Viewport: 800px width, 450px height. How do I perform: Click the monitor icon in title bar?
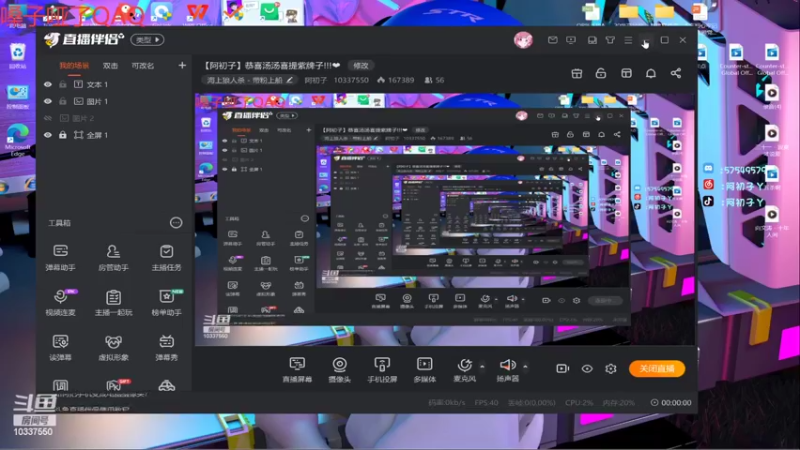pyautogui.click(x=571, y=40)
